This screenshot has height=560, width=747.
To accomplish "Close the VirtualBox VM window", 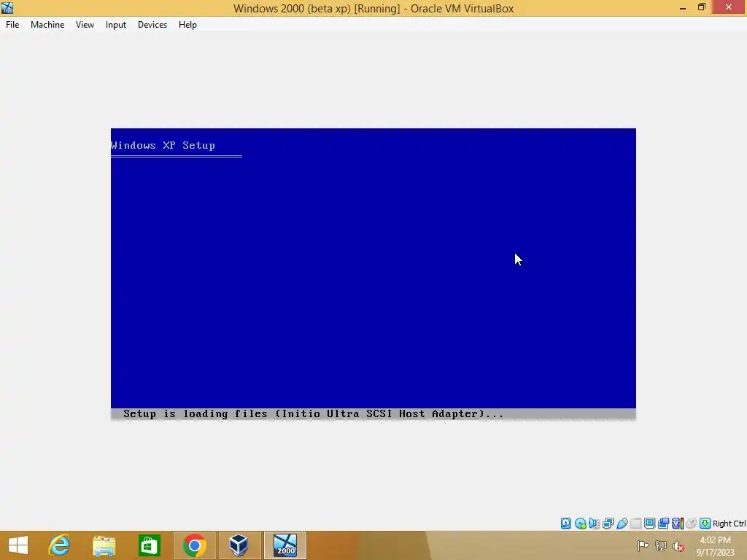I will coord(729,7).
